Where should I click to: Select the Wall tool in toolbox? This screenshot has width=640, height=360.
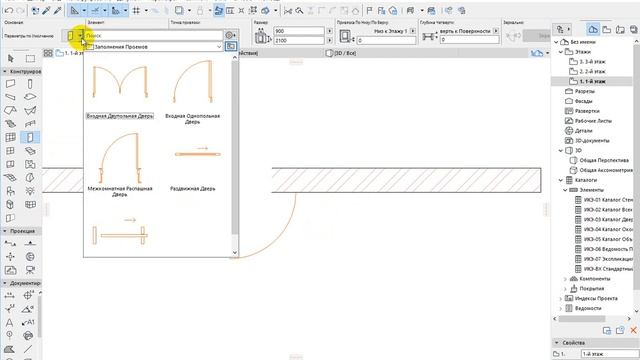click(11, 84)
